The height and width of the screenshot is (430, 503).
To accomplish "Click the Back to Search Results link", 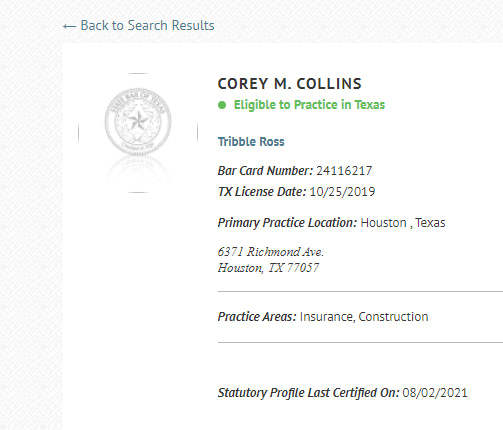I will point(139,26).
